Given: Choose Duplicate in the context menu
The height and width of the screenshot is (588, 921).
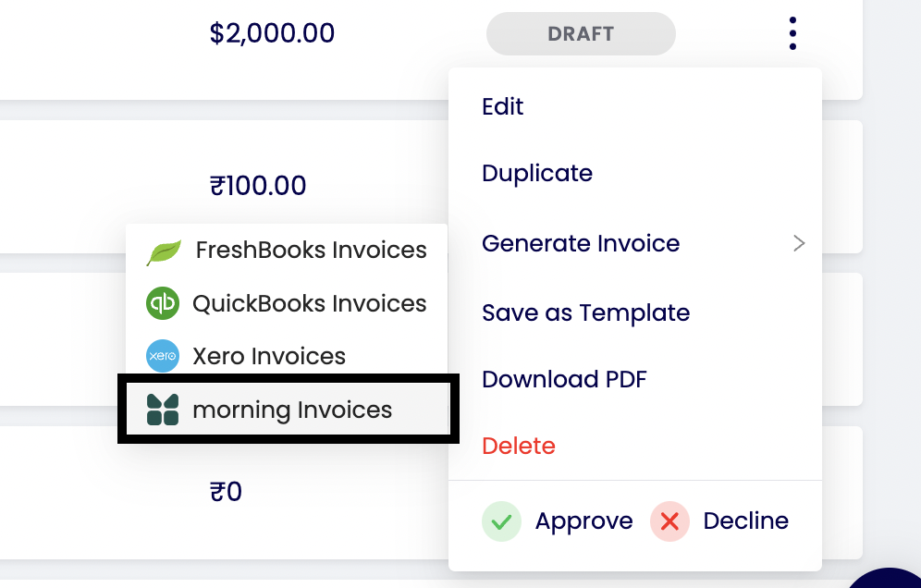Looking at the screenshot, I should coord(537,174).
